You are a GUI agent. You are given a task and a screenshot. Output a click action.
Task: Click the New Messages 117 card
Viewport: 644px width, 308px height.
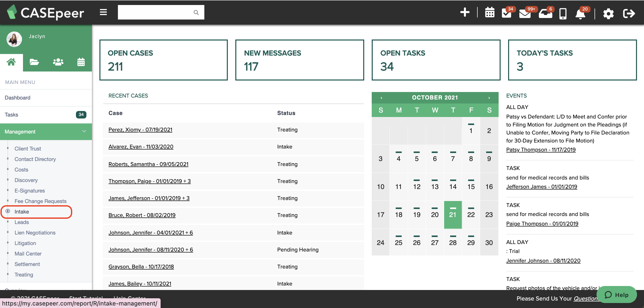(300, 60)
